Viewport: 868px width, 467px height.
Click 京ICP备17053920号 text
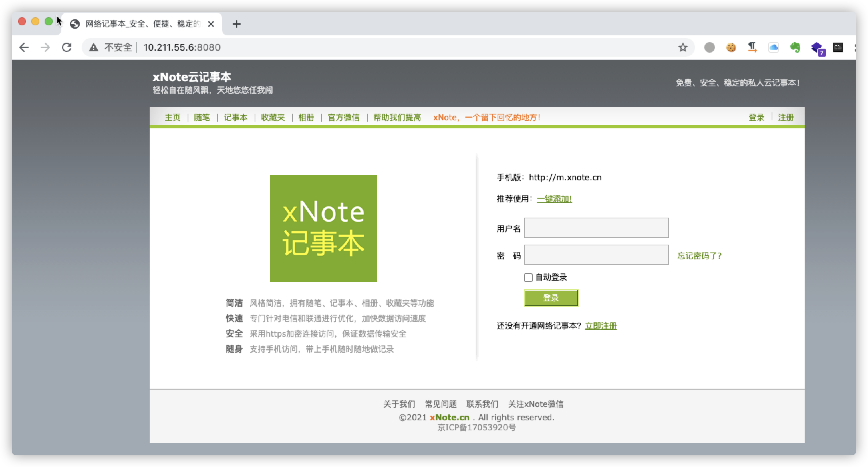pos(476,427)
